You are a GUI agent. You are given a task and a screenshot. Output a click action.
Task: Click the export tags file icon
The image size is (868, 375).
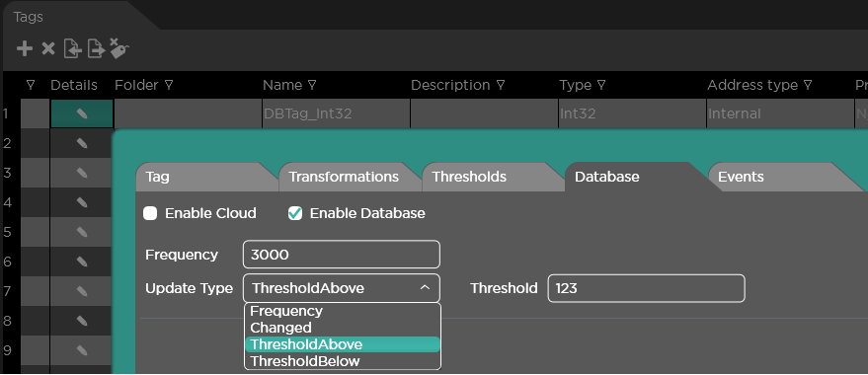(97, 48)
